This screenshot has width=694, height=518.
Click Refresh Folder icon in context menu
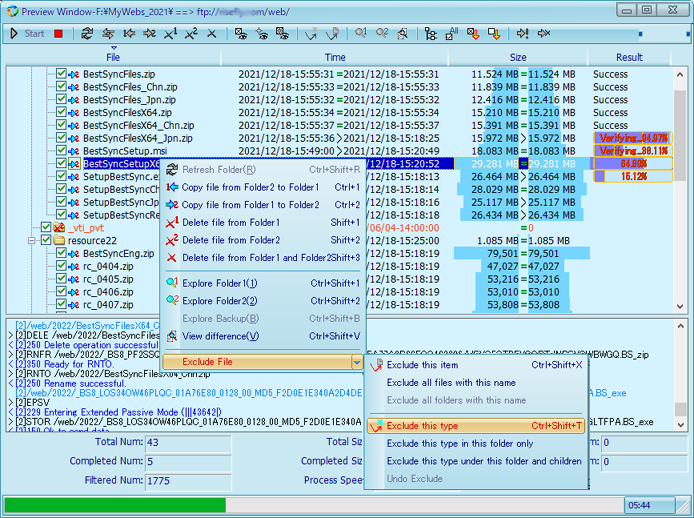[172, 170]
